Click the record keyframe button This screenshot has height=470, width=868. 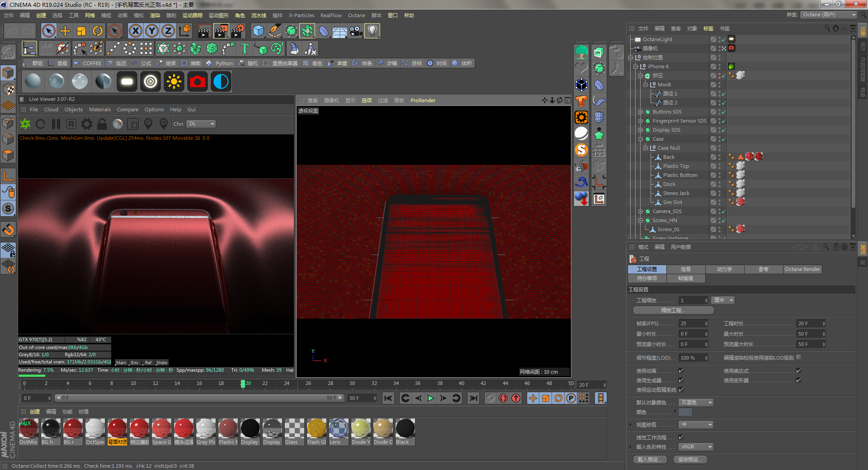coord(490,398)
